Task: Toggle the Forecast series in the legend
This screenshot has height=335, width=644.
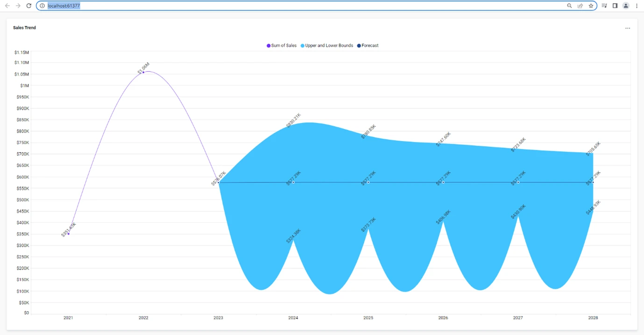Action: coord(368,45)
